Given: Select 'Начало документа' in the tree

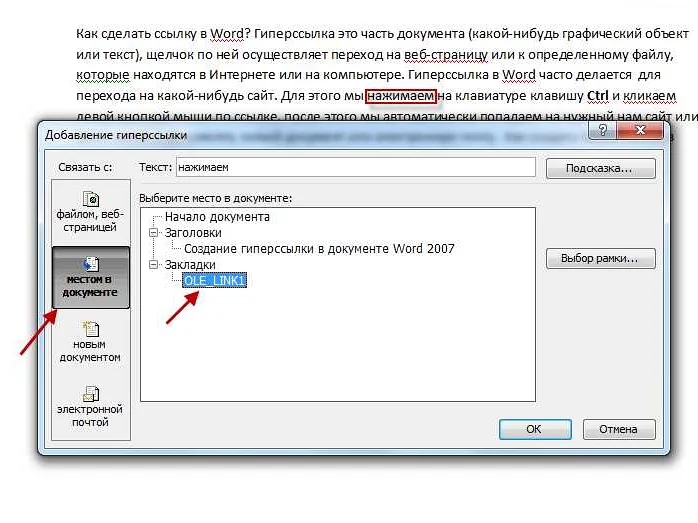Looking at the screenshot, I should point(217,217).
